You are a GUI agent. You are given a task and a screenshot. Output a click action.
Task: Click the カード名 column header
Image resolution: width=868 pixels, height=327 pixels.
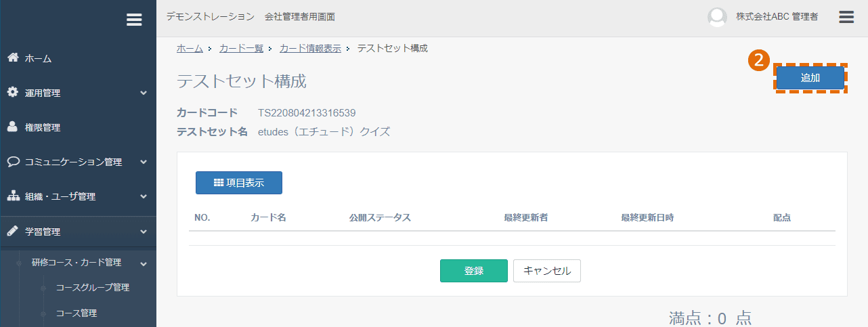click(x=268, y=217)
